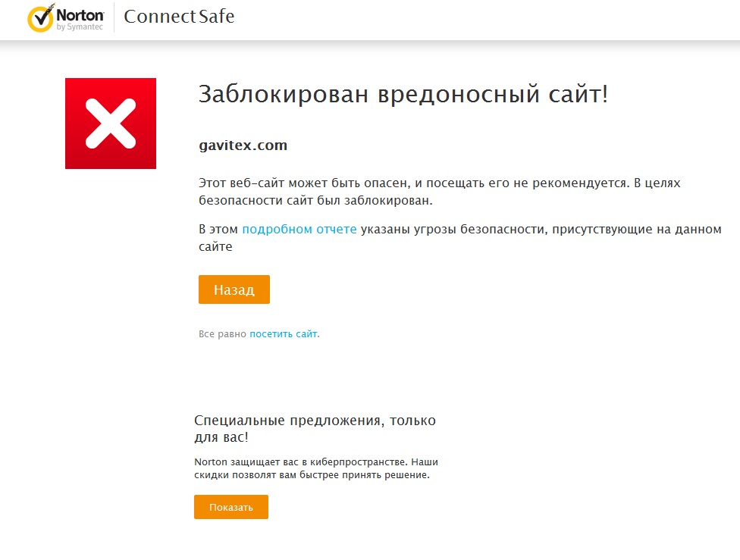Click the Заблокирован вредоносный сайт heading
This screenshot has height=560, width=740.
tap(403, 95)
